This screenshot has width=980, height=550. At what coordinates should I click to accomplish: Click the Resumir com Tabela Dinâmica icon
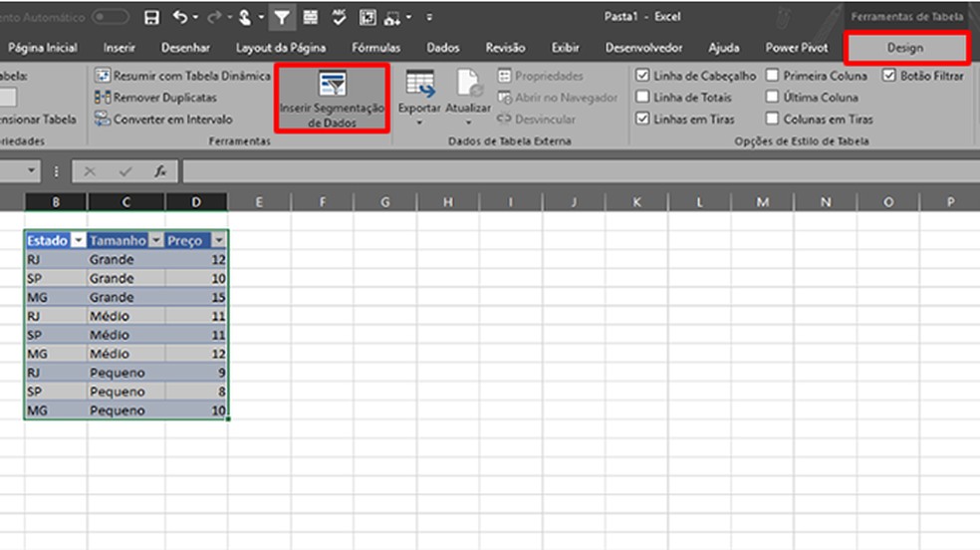tap(103, 76)
